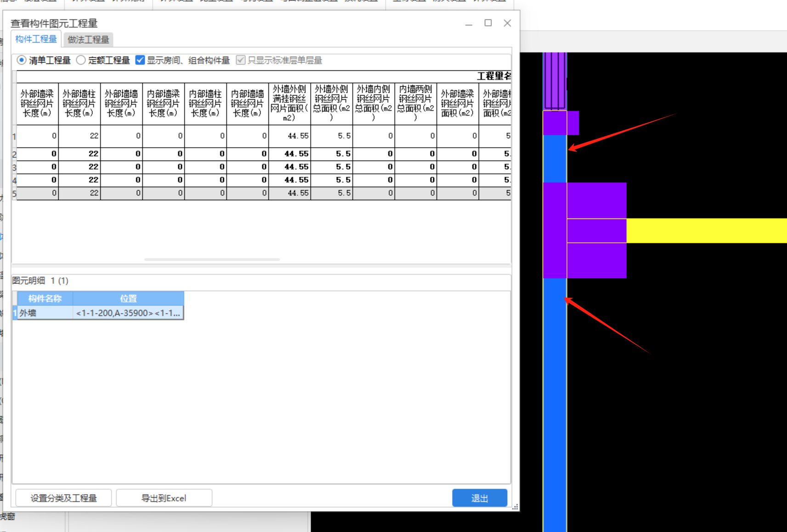Viewport: 787px width, 532px height.
Task: Maximize the 查看构件图元工程量 dialog
Action: point(488,23)
